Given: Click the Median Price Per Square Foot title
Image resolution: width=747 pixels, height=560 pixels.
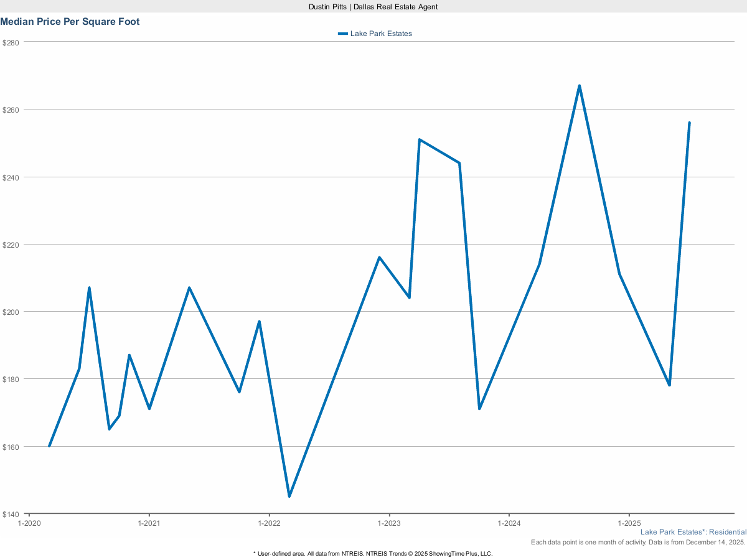Looking at the screenshot, I should [70, 21].
